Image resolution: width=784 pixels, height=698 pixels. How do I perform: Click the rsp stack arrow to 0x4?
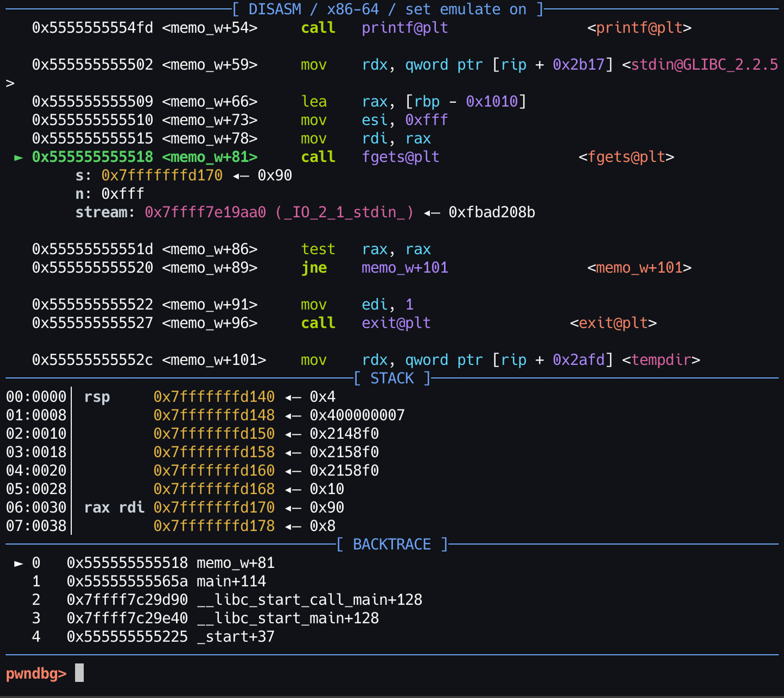293,398
